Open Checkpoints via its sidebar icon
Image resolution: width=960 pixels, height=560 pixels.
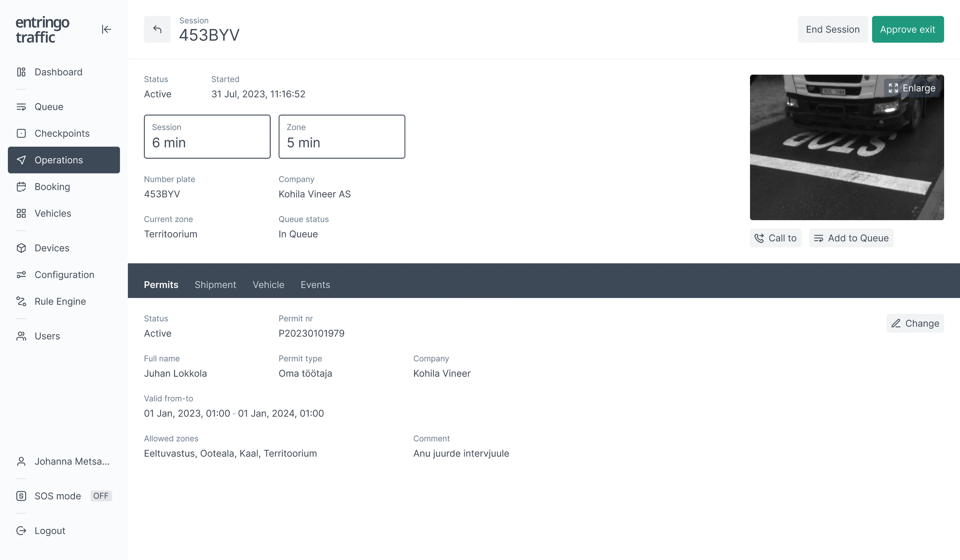coord(21,133)
